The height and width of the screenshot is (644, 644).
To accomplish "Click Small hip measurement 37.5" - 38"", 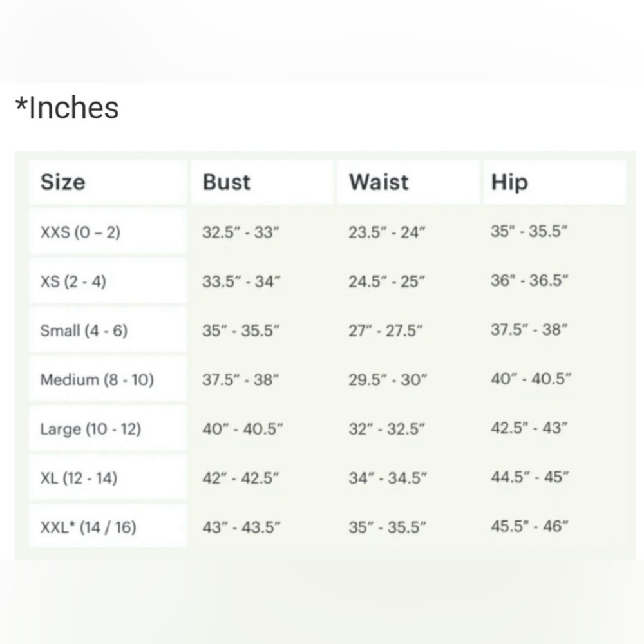I will tap(529, 329).
